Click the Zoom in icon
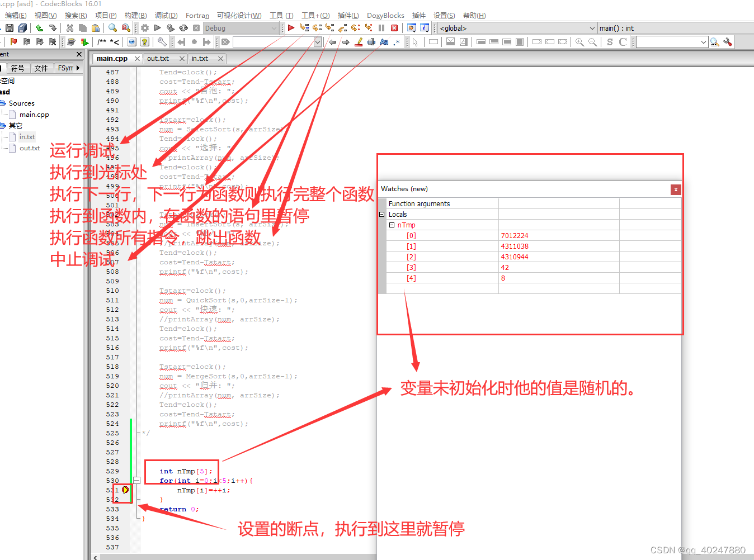Screen dimensions: 754x560 pos(579,42)
